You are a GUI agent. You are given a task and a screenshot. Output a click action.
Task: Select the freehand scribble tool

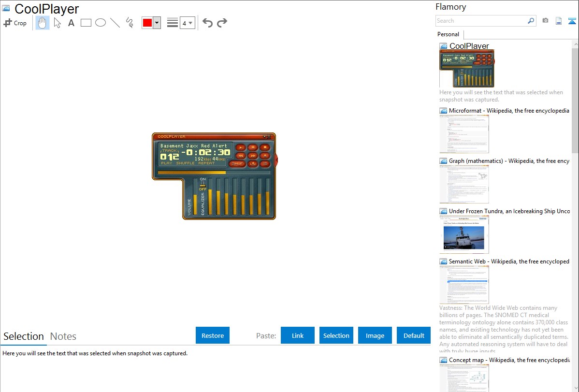[130, 23]
